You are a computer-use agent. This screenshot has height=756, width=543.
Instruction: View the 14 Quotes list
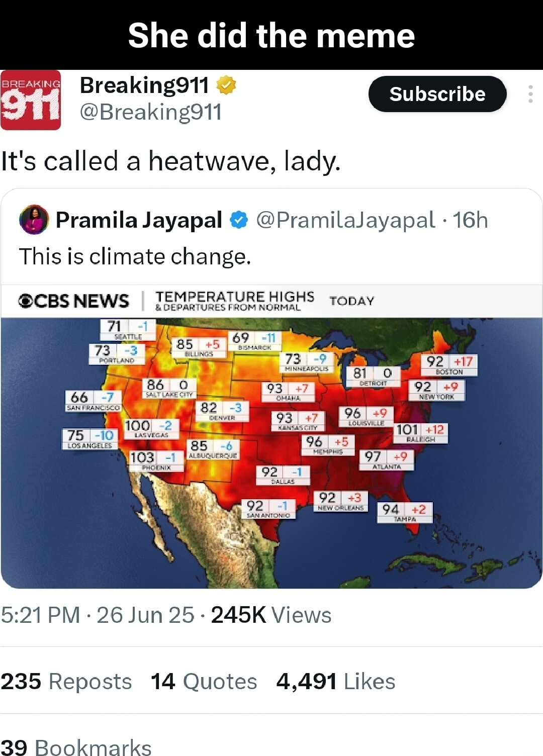pyautogui.click(x=204, y=682)
